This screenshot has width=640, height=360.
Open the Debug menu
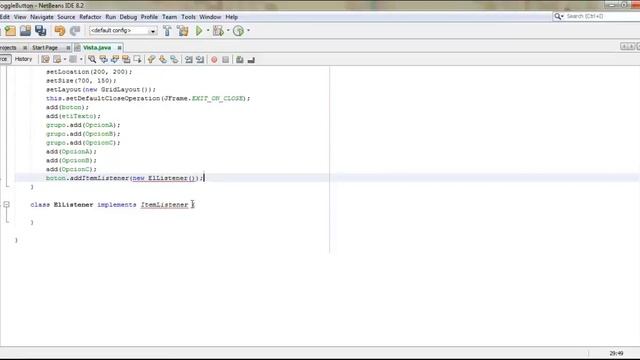pos(128,17)
